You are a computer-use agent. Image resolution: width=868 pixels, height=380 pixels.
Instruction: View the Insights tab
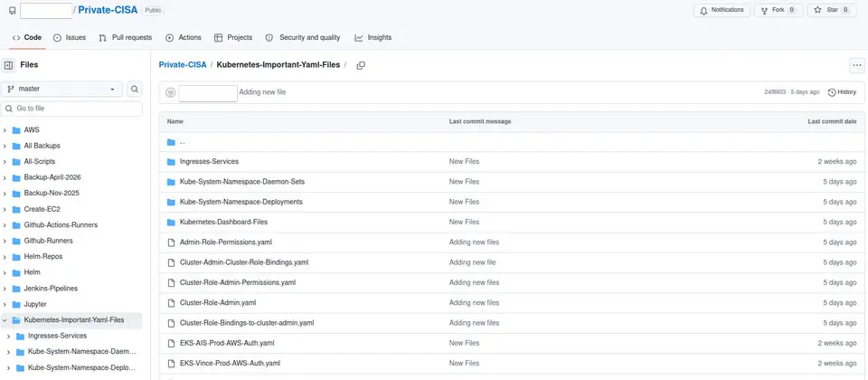point(373,38)
